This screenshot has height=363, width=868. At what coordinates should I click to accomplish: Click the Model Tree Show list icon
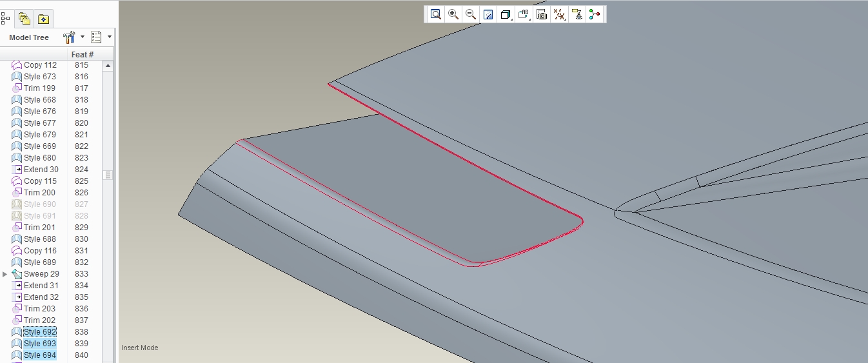97,37
